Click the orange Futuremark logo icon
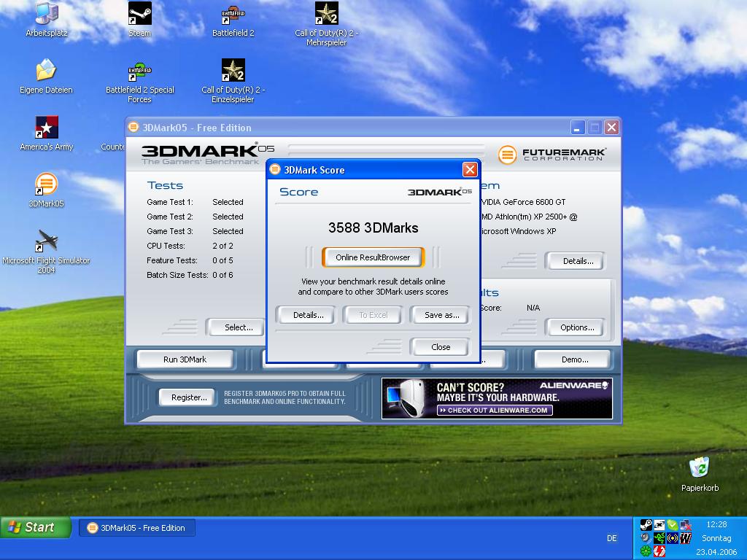The image size is (747, 560). coord(508,155)
